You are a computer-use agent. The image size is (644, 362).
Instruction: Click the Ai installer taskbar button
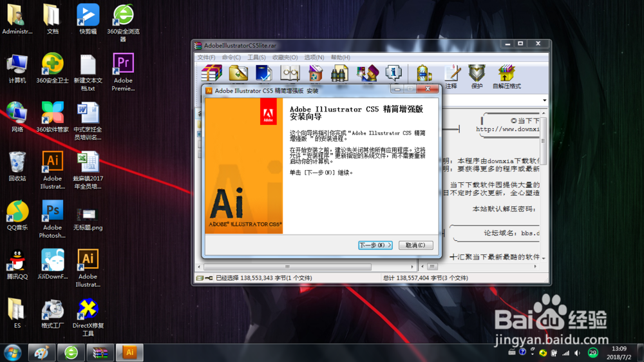130,352
